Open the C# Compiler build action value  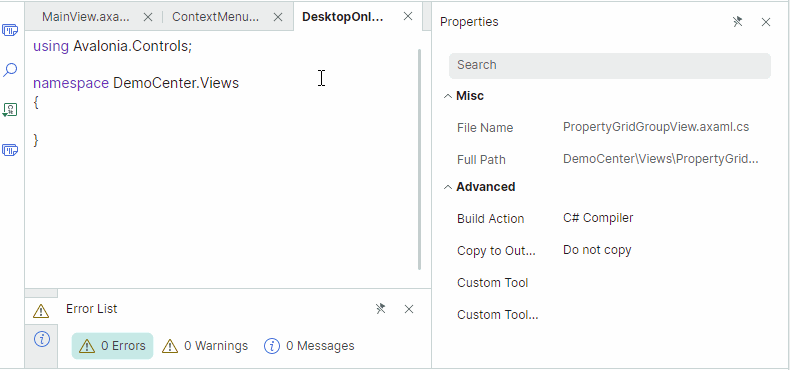tap(598, 218)
